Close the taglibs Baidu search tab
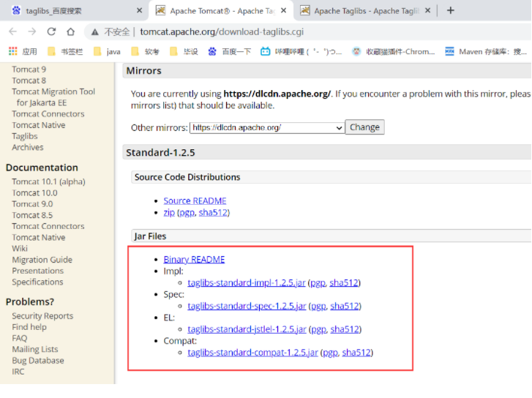Image resolution: width=532 pixels, height=398 pixels. (x=140, y=10)
